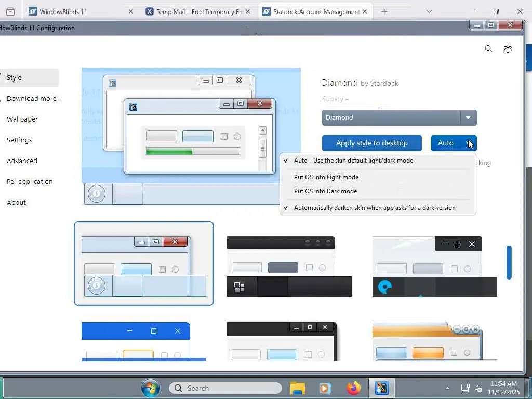Switch to the Temp Mail browser tab
Image resolution: width=532 pixels, height=399 pixels.
pos(198,12)
